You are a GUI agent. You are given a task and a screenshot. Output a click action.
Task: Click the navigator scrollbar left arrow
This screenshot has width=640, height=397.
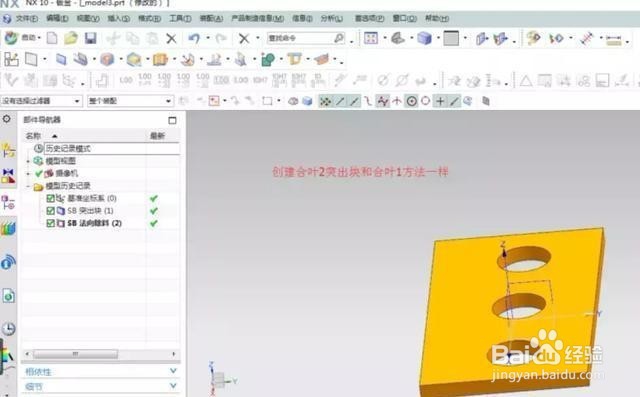28,354
